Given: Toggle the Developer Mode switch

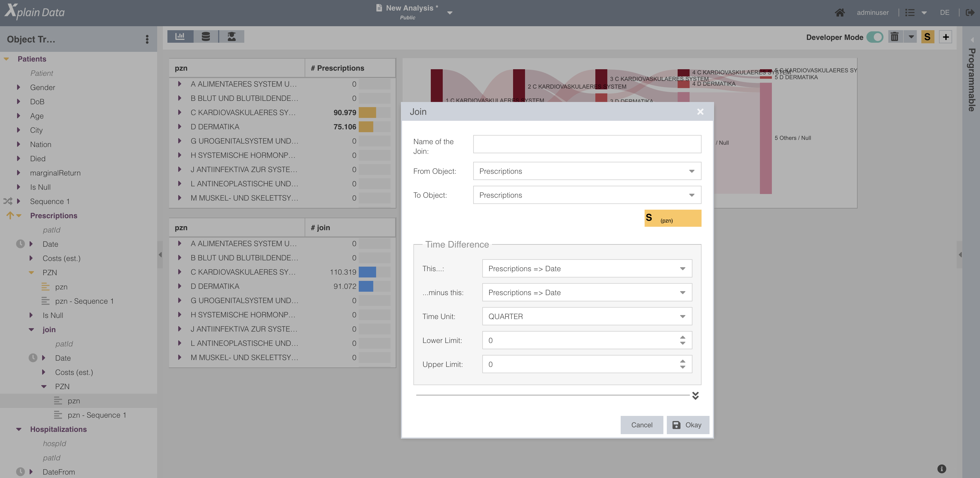Looking at the screenshot, I should [x=875, y=37].
